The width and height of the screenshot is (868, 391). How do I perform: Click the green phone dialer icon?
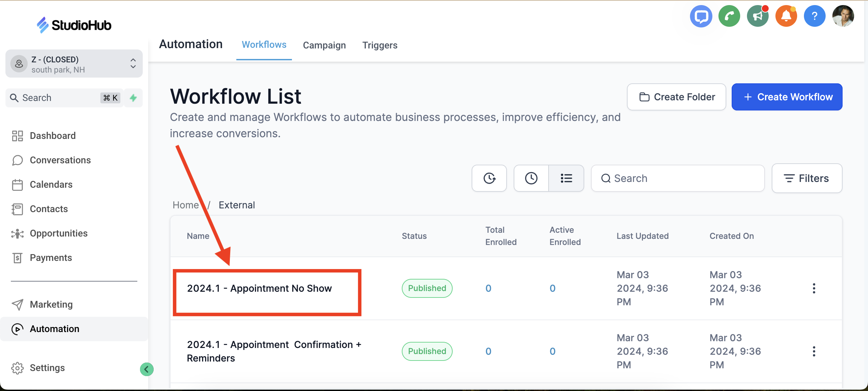pyautogui.click(x=729, y=16)
